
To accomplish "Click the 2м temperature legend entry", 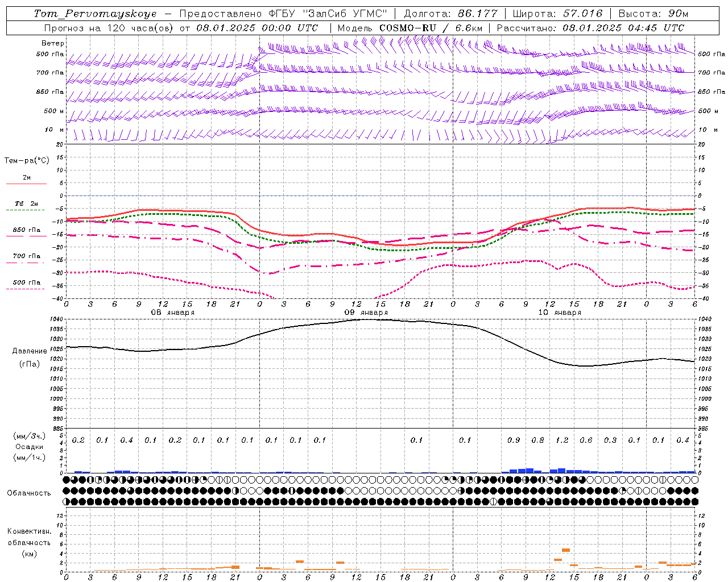I will point(27,177).
